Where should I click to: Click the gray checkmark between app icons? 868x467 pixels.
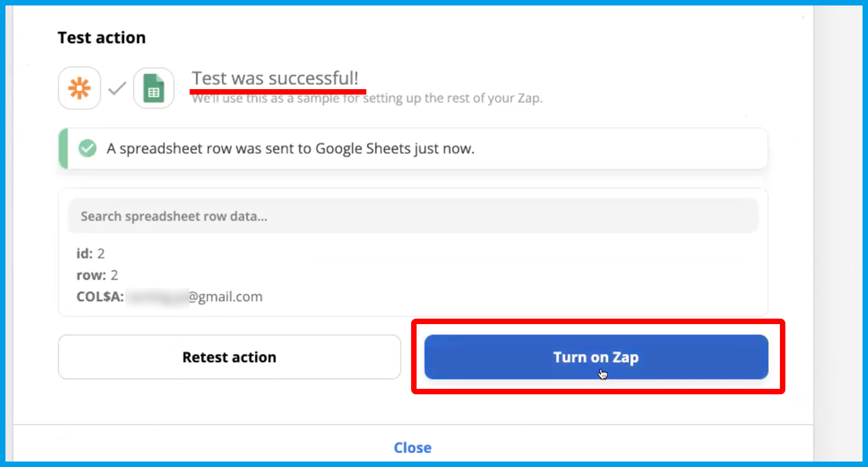(117, 89)
